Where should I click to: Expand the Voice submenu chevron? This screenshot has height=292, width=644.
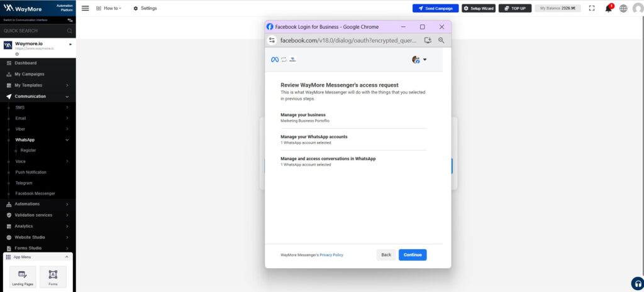(x=67, y=161)
